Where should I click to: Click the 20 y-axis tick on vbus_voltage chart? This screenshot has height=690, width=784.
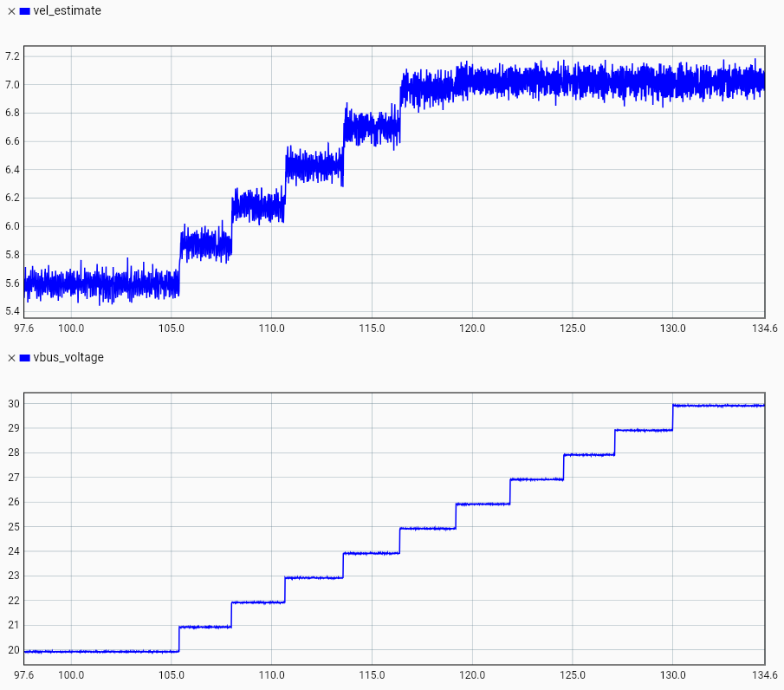pyautogui.click(x=14, y=650)
